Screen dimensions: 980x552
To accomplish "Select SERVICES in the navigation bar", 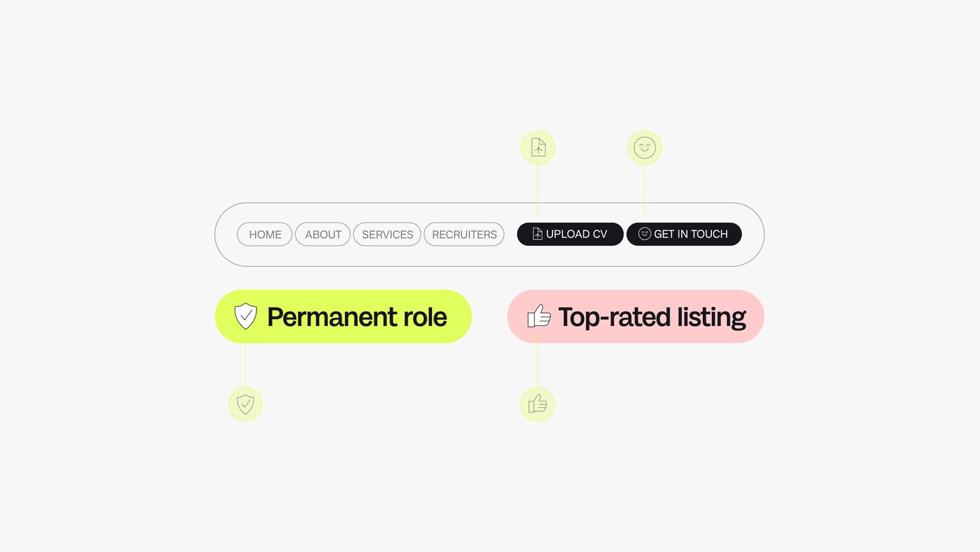I will coord(387,234).
